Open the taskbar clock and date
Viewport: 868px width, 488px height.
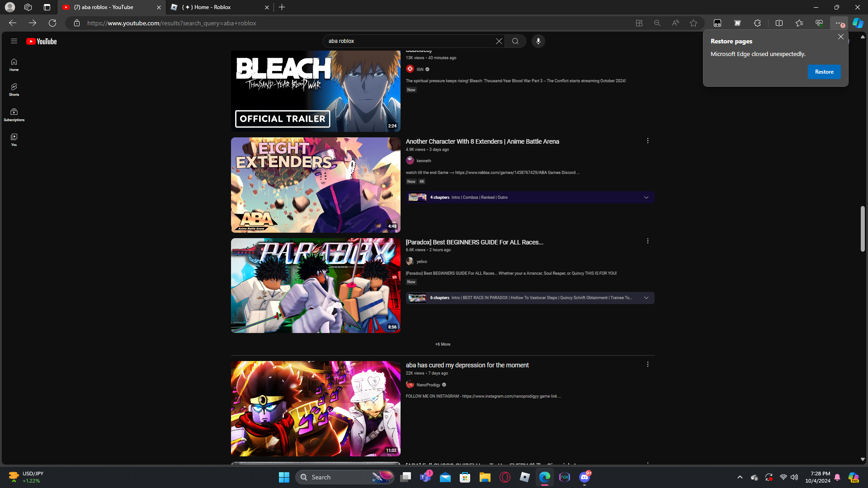pyautogui.click(x=817, y=477)
